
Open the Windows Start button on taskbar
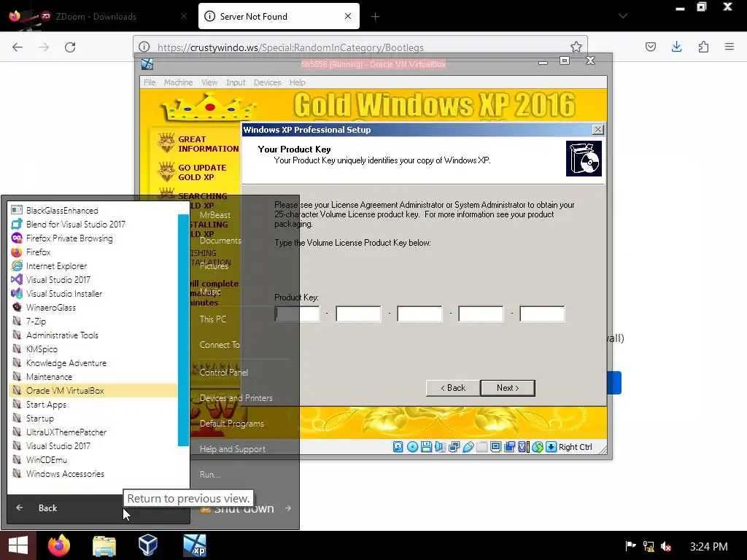[18, 545]
